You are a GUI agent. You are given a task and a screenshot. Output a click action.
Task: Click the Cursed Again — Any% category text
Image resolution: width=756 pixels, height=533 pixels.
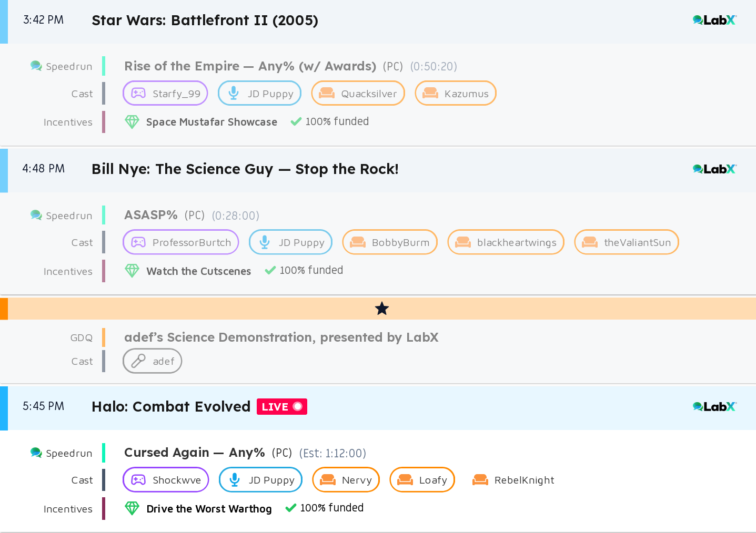195,453
